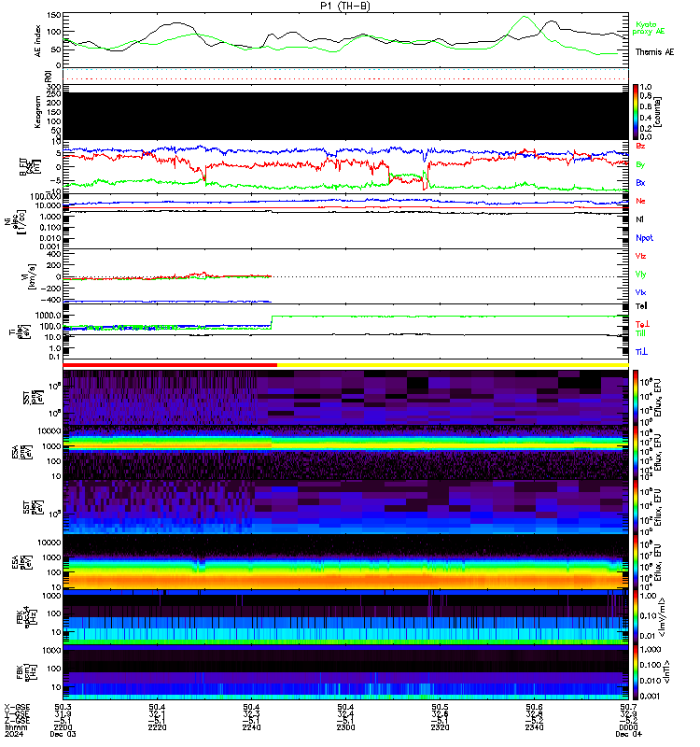Click the "50.3" X-GSE value
The image size is (700, 747).
tap(63, 707)
